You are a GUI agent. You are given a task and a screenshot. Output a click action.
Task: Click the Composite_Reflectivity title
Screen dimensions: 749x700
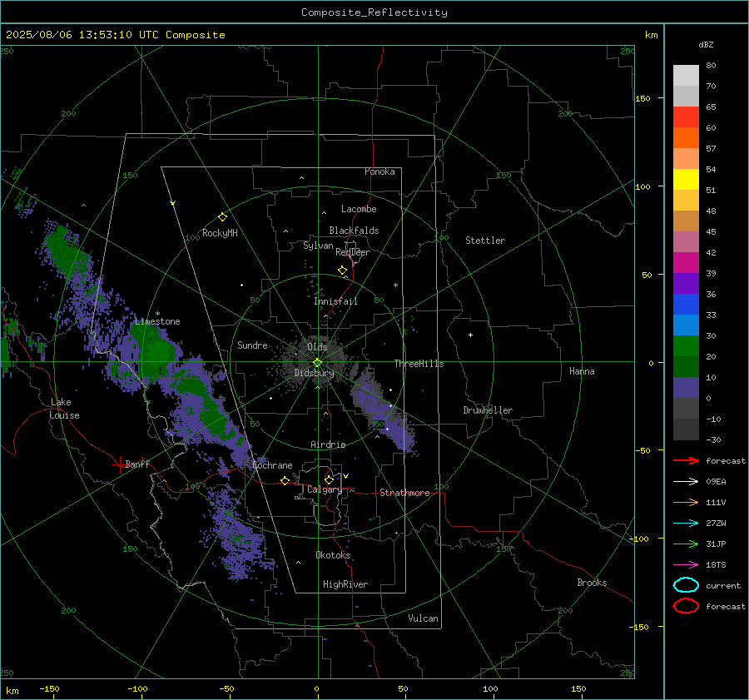[374, 12]
